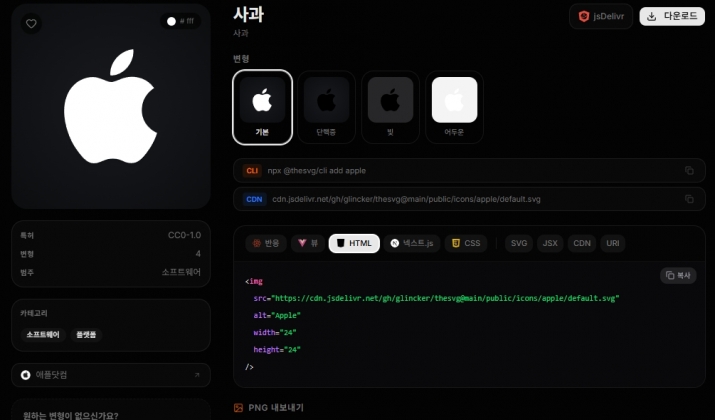Select the 기본 default variant thumbnail
Image resolution: width=715 pixels, height=420 pixels.
pos(262,107)
